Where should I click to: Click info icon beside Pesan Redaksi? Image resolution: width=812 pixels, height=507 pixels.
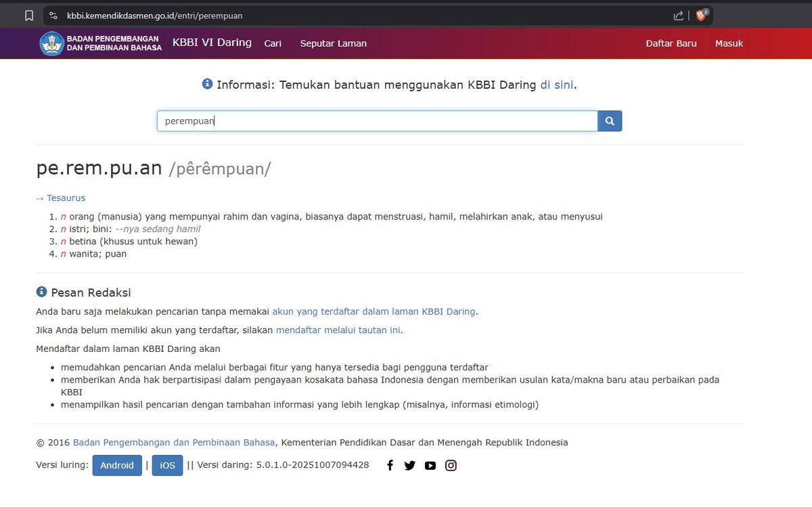[x=41, y=292]
